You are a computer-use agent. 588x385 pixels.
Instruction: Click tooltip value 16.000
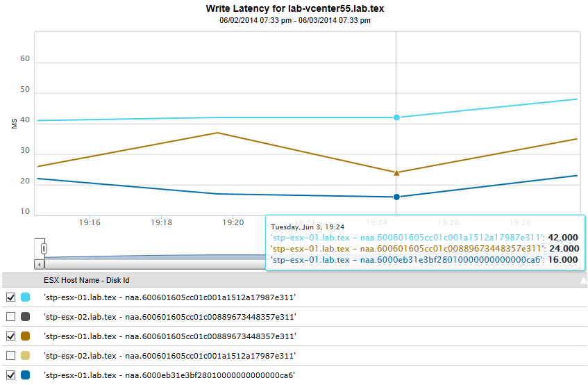pos(563,260)
